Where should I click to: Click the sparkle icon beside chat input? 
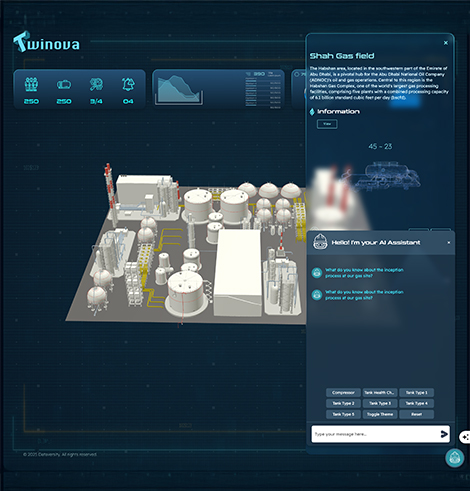465,437
